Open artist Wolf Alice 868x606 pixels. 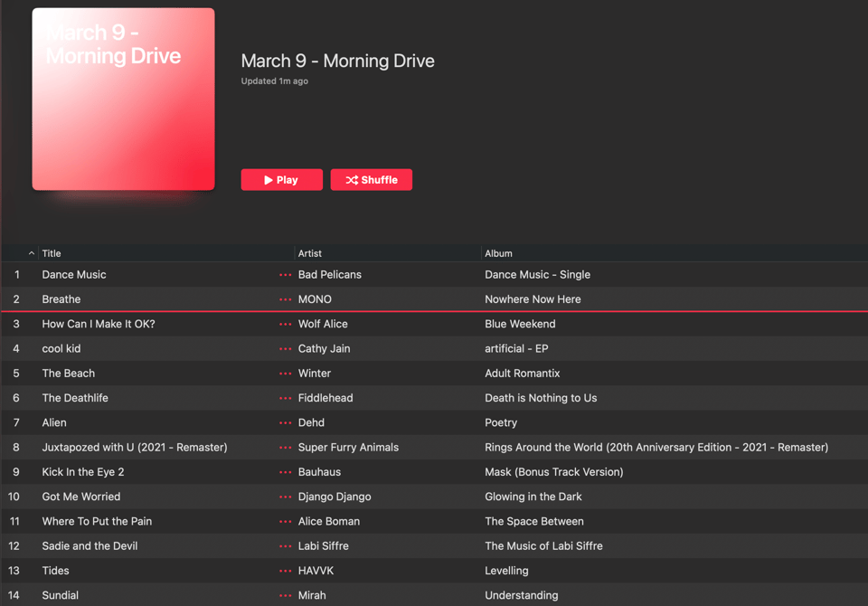323,324
